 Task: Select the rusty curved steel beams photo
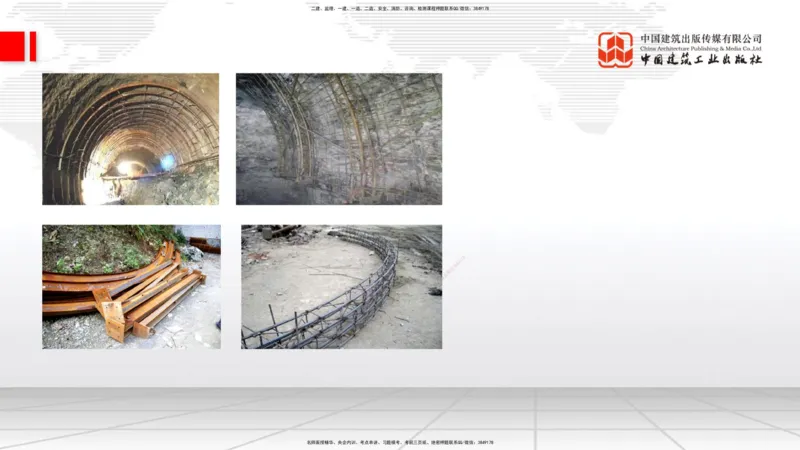point(131,286)
